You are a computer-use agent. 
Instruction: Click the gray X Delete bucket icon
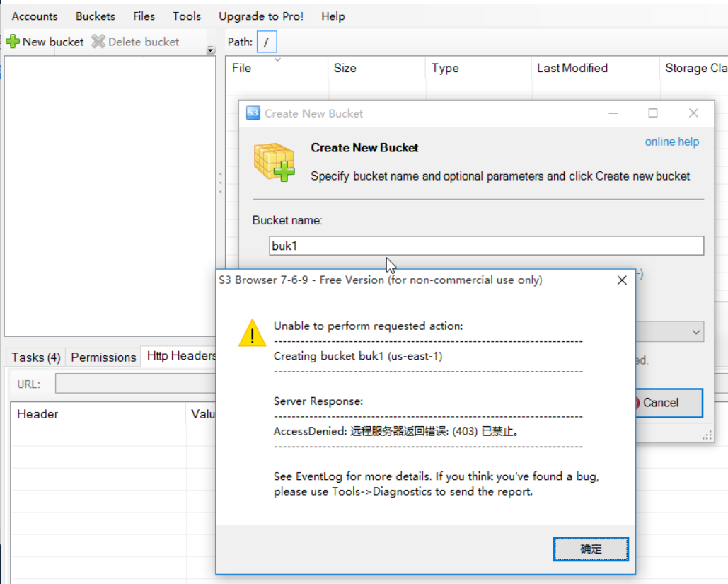coord(98,42)
